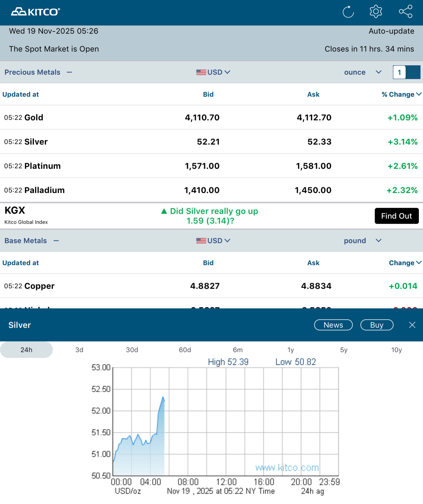Open Base Metals Change column dropdown
Screen dimensions: 423x504
pyautogui.click(x=405, y=263)
